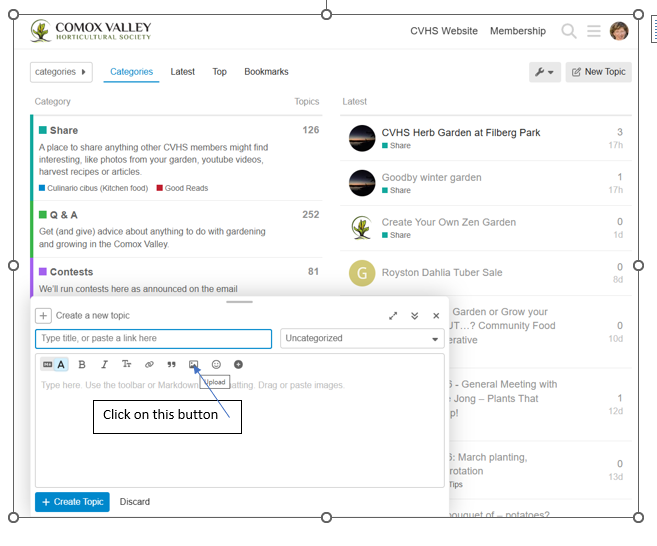Insert a hyperlink using the link icon
657x546 pixels.
click(x=149, y=365)
